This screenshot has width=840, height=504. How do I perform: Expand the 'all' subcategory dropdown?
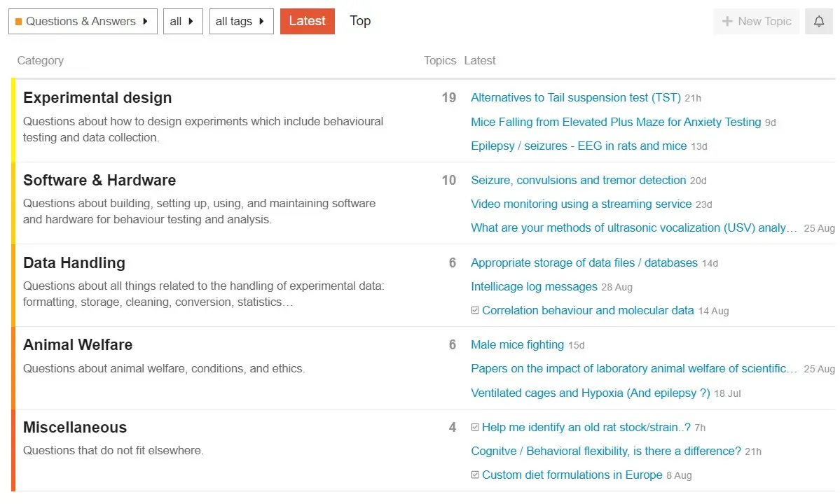point(182,22)
